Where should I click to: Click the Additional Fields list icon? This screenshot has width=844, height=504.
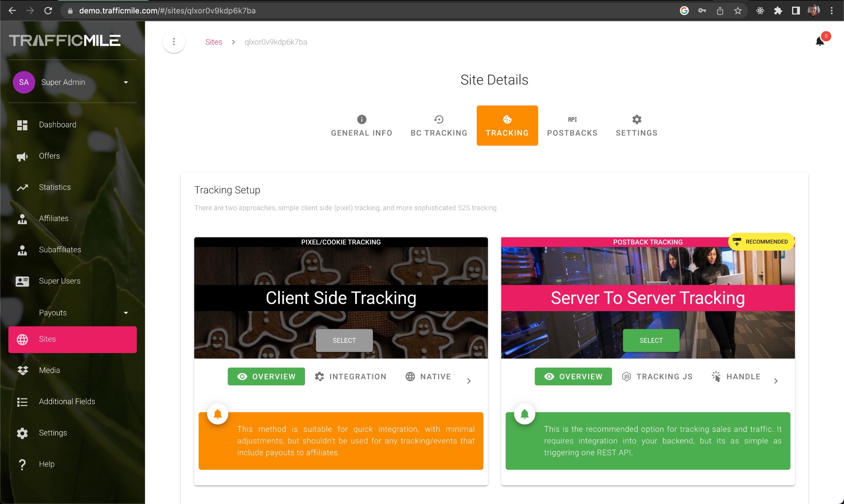[x=22, y=402]
